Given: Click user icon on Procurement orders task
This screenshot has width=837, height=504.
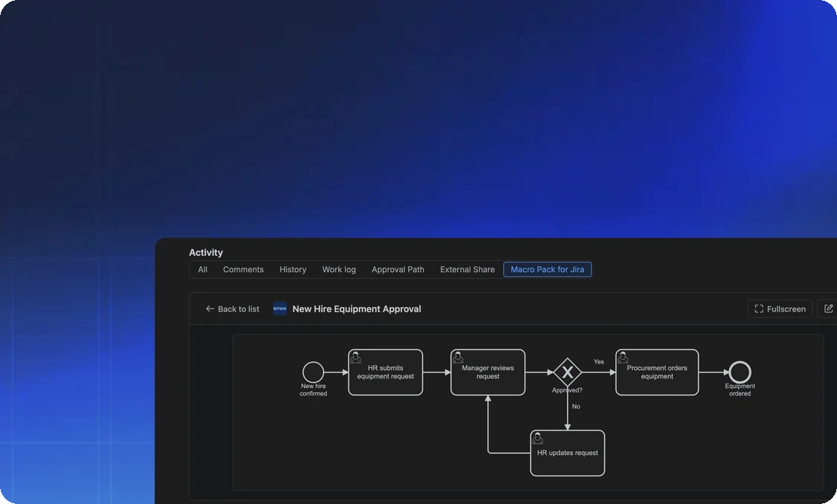Looking at the screenshot, I should pyautogui.click(x=623, y=358).
